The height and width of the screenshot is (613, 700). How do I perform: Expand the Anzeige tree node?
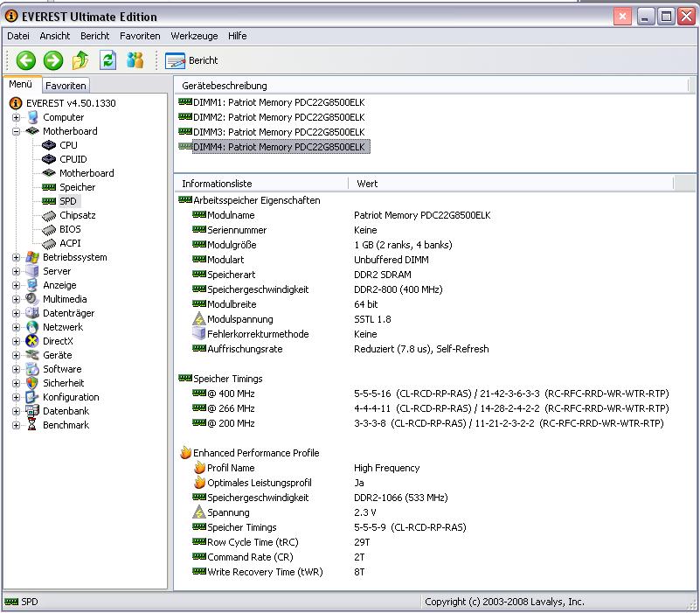point(16,285)
